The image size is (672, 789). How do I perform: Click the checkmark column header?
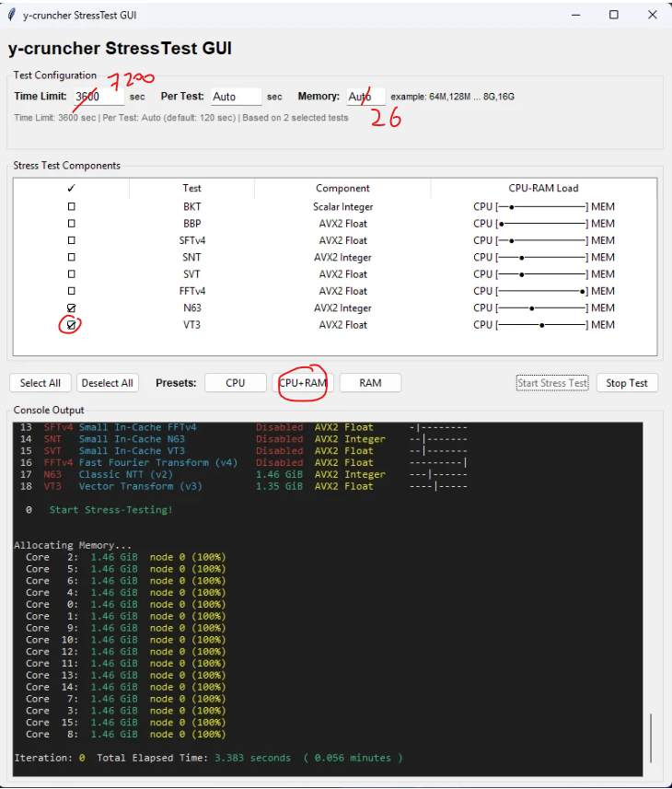(72, 188)
